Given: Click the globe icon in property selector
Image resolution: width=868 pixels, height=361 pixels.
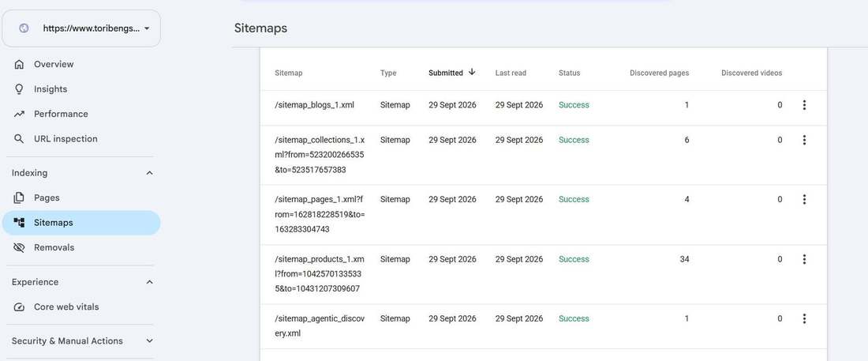Looking at the screenshot, I should pyautogui.click(x=24, y=28).
